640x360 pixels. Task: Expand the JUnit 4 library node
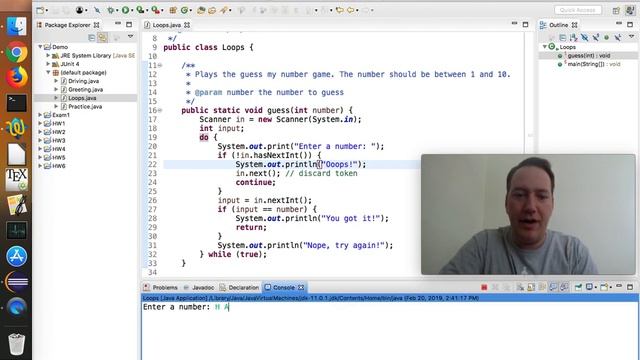[48, 64]
